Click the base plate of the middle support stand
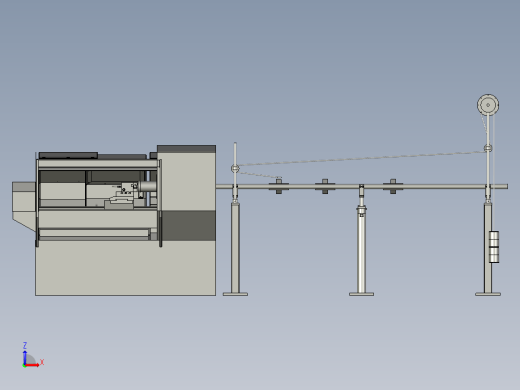This screenshot has width=520, height=390. click(361, 294)
